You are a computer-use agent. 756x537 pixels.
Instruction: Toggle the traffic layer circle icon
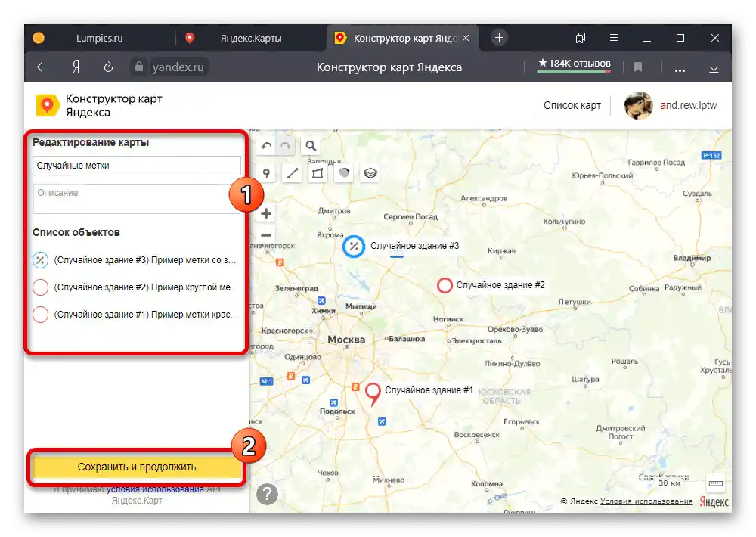click(x=344, y=173)
